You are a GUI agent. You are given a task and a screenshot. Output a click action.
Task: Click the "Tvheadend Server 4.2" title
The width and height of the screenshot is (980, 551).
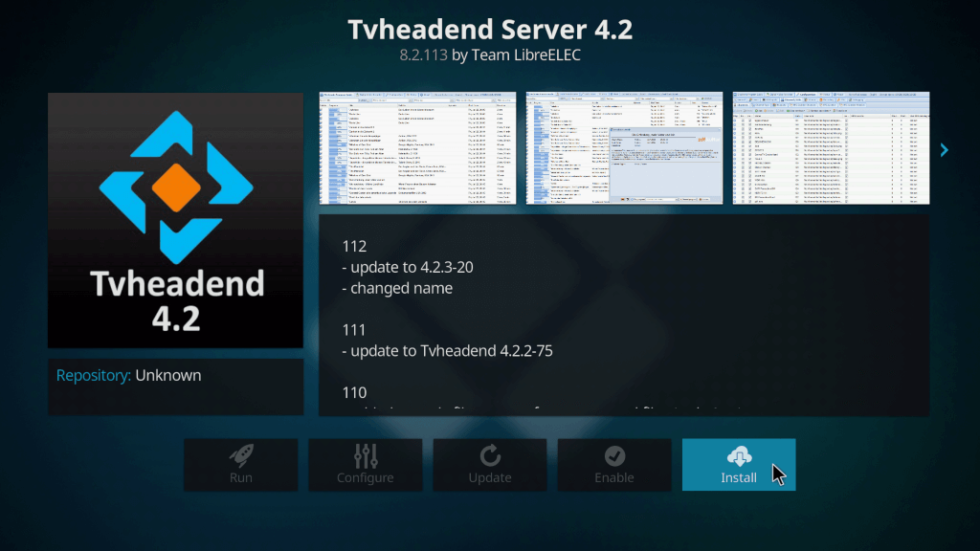[x=490, y=29]
